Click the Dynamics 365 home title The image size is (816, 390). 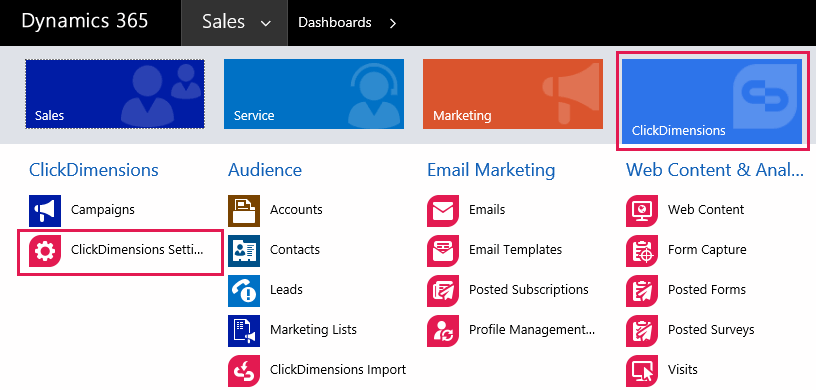click(x=84, y=21)
